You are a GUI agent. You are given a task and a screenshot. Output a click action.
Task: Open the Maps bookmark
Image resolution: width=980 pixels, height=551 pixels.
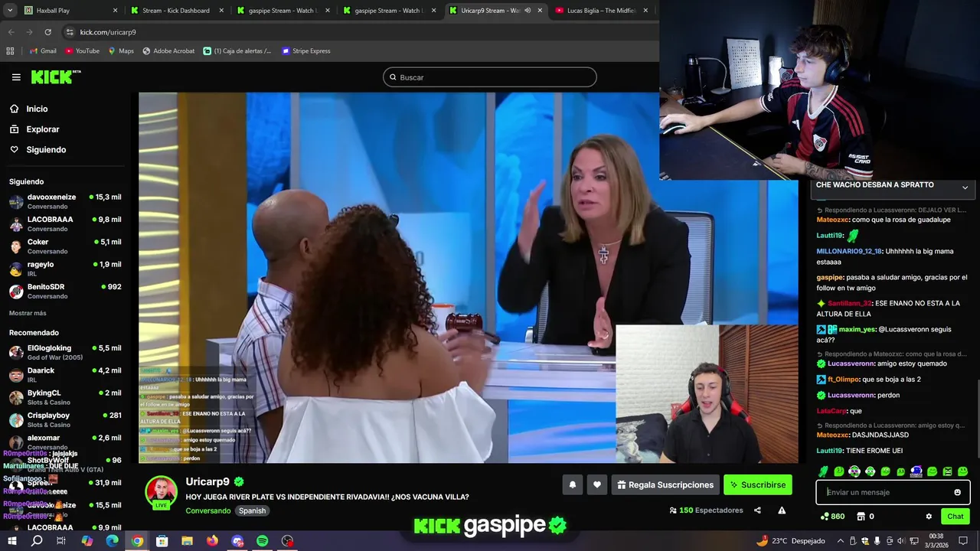pyautogui.click(x=121, y=51)
